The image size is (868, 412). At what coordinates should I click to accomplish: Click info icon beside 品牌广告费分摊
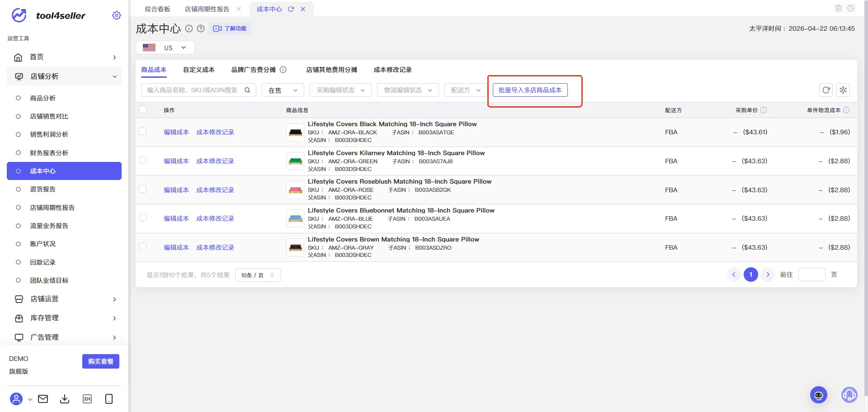(x=283, y=70)
